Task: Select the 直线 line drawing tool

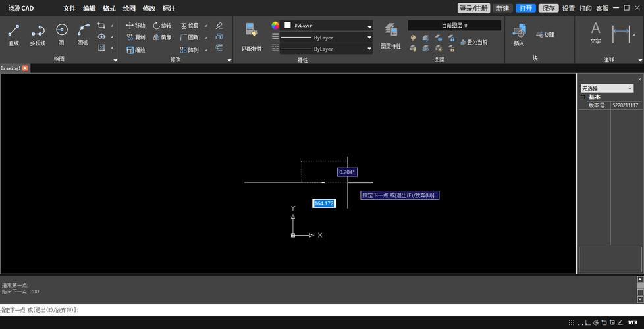Action: 14,34
